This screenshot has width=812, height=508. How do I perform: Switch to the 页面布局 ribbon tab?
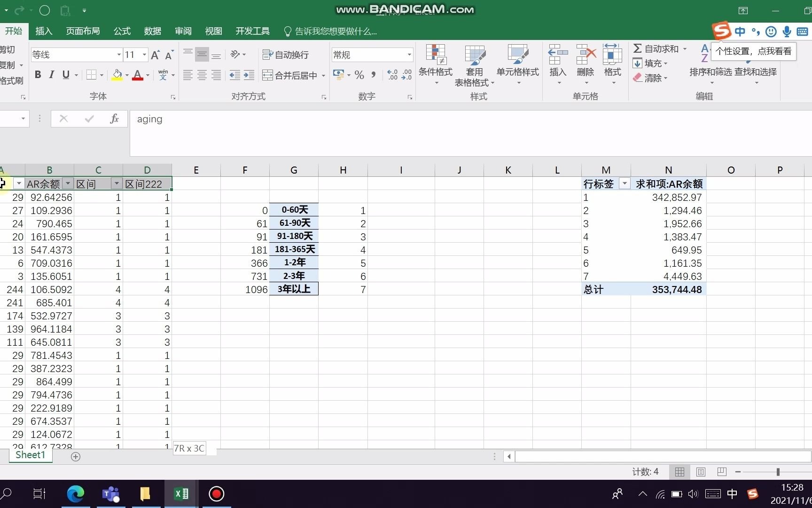point(83,31)
